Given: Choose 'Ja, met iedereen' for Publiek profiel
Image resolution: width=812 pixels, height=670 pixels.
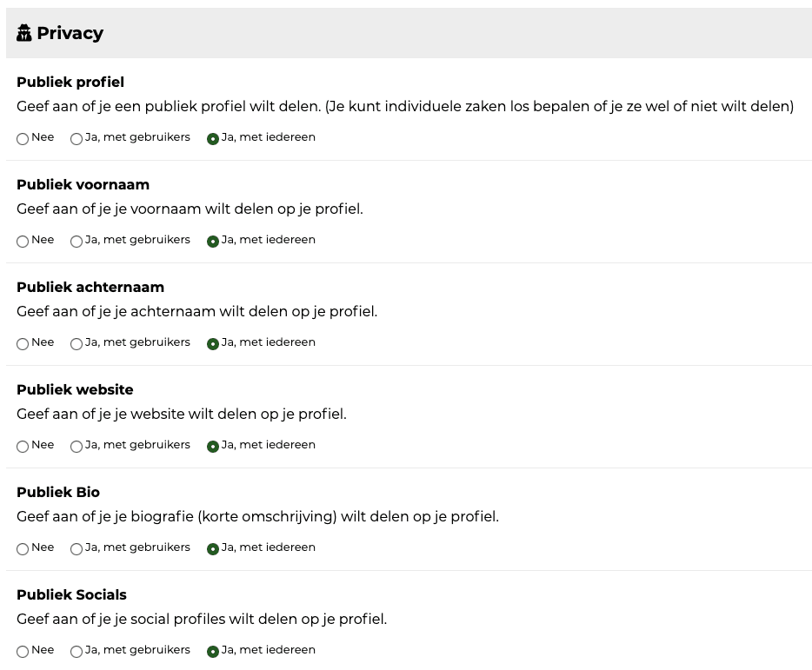Looking at the screenshot, I should [x=213, y=139].
